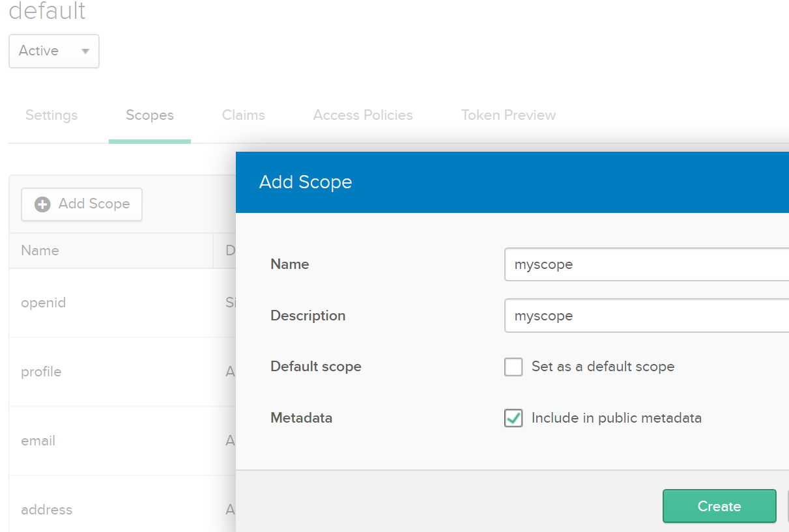789x532 pixels.
Task: Switch to the Settings tab
Action: pyautogui.click(x=51, y=115)
